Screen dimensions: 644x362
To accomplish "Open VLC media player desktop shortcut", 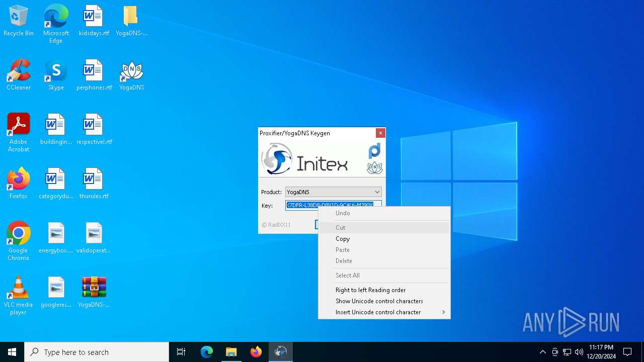I will click(19, 296).
